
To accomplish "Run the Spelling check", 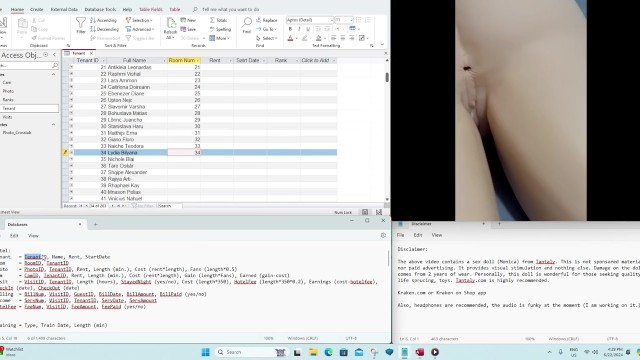I will (x=220, y=29).
